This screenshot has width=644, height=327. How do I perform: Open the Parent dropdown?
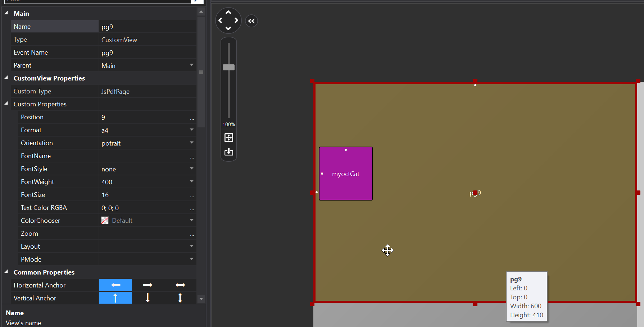192,65
